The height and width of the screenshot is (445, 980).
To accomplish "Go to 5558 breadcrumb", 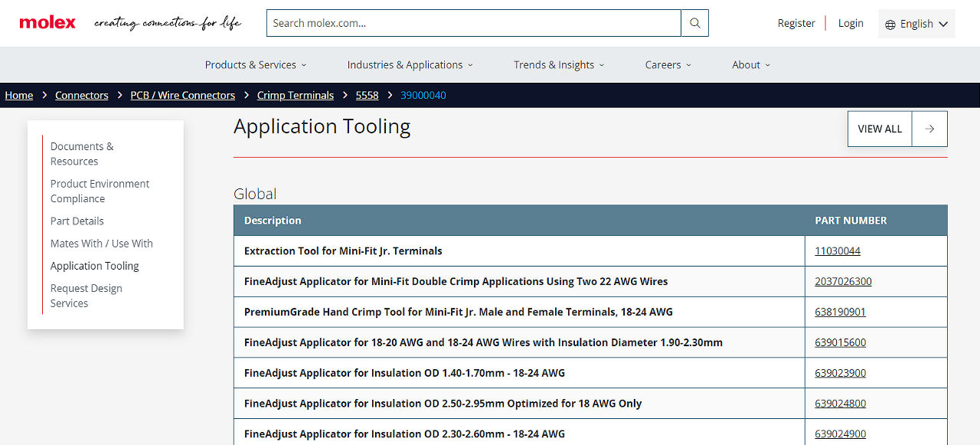I will click(x=367, y=96).
